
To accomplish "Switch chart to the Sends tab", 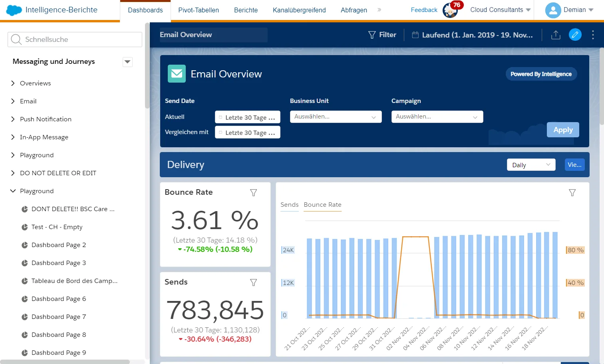I will point(289,205).
